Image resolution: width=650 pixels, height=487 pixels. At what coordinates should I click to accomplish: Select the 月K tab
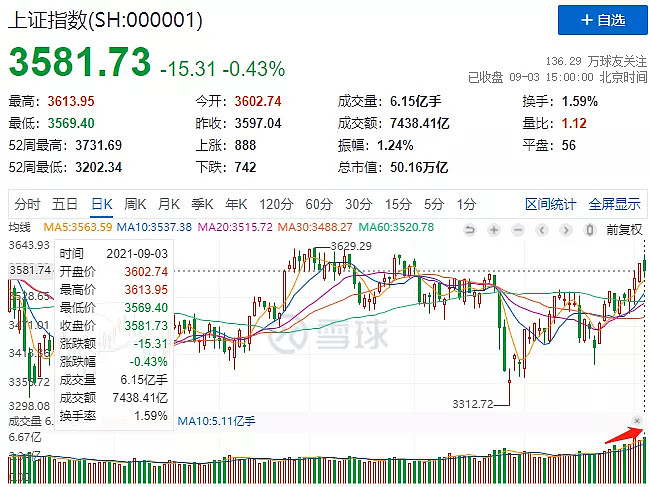169,204
